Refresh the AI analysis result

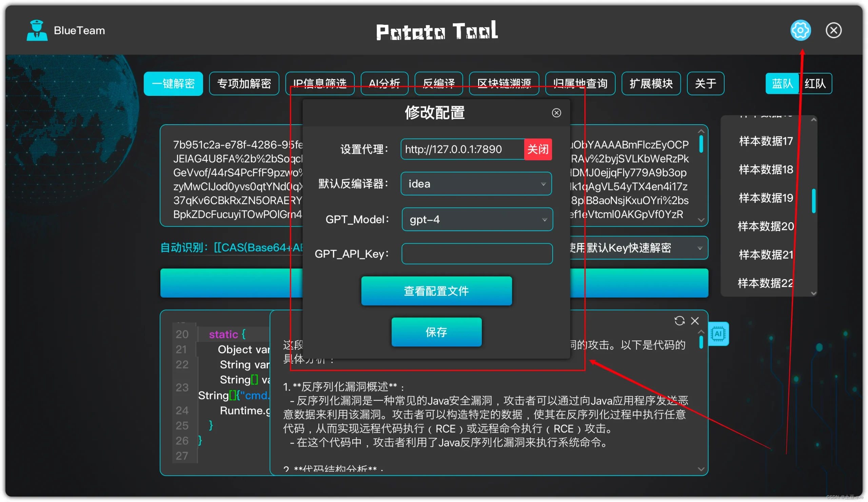click(679, 321)
